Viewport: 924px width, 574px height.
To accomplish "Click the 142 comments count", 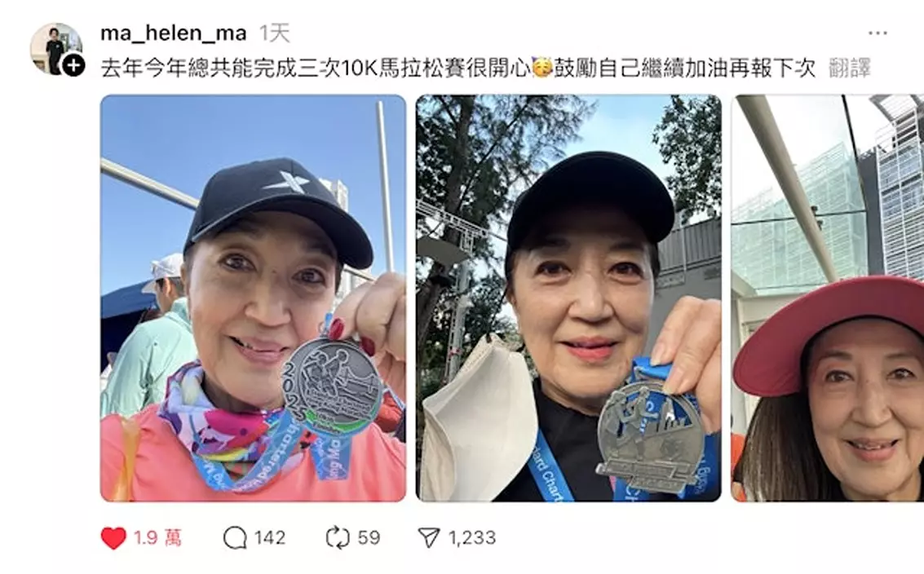I will pyautogui.click(x=270, y=537).
